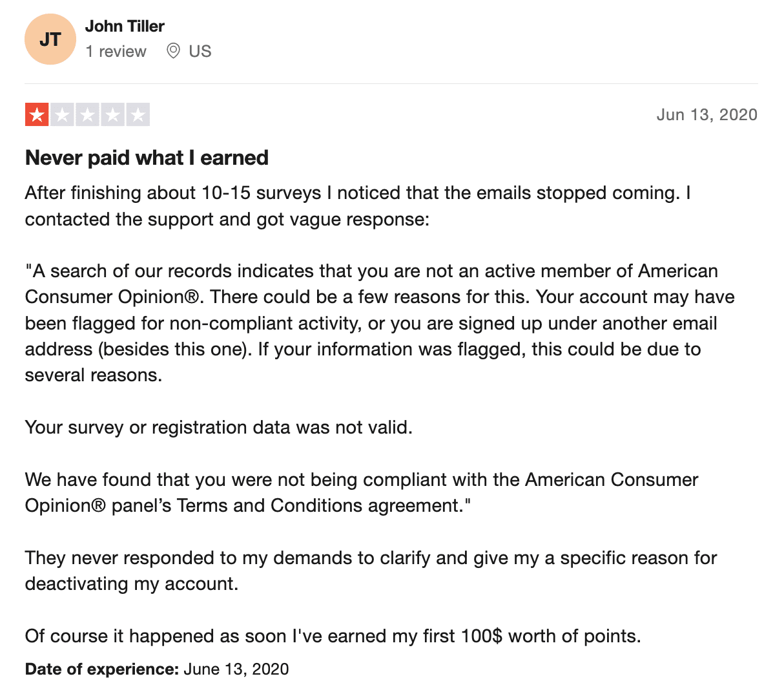
Task: Click the Jun 13, 2020 date
Action: click(707, 115)
